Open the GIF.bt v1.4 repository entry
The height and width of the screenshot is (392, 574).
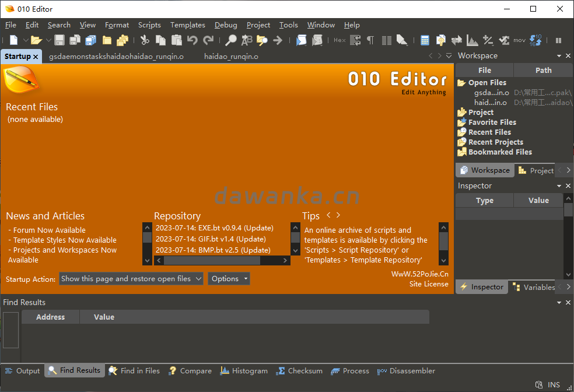(x=211, y=239)
